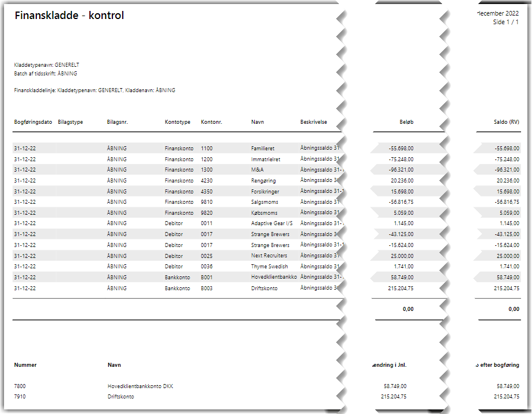Image resolution: width=532 pixels, height=414 pixels.
Task: Click the Beløb amount "25.000,00" for Next Recruiters
Action: [x=402, y=256]
